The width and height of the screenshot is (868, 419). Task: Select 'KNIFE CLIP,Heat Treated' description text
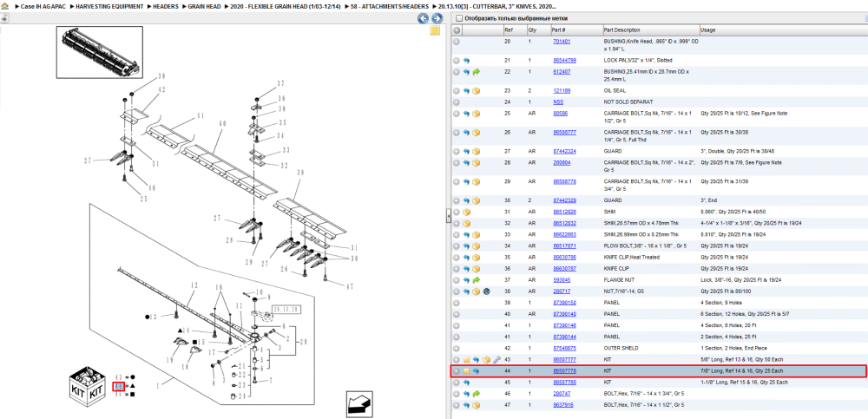coord(631,258)
